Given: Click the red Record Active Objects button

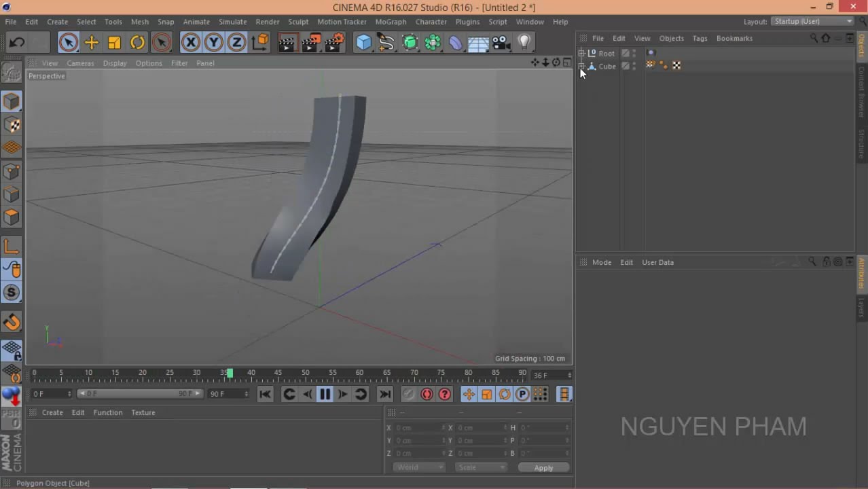Looking at the screenshot, I should pos(427,394).
